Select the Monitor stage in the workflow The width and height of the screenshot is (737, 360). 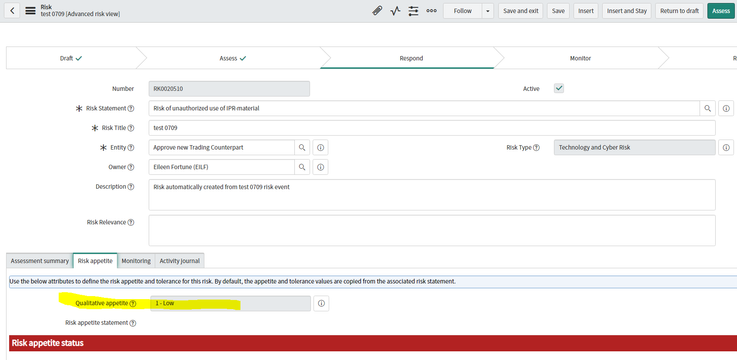pos(580,58)
